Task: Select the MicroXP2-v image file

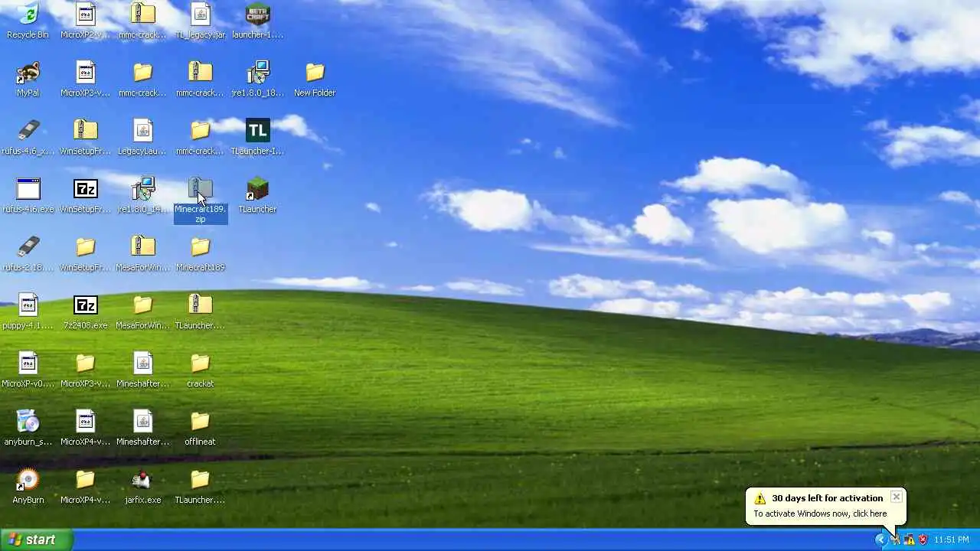Action: (85, 15)
